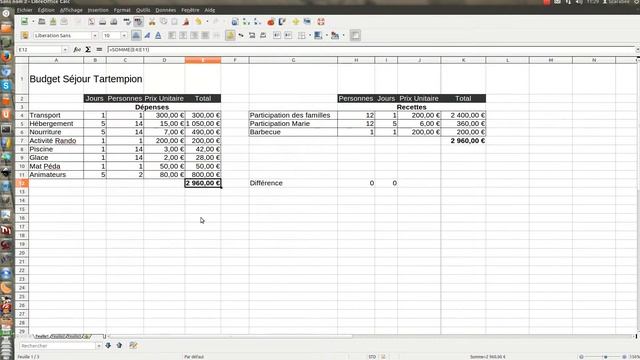Image resolution: width=640 pixels, height=360 pixels.
Task: Open the Affichage menu
Action: 71,10
